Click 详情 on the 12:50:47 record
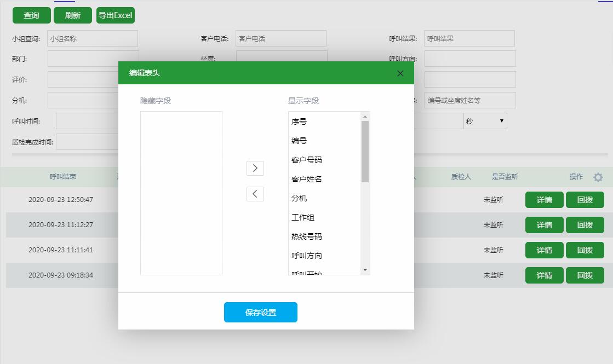Viewport: 613px width, 364px height. [x=544, y=200]
